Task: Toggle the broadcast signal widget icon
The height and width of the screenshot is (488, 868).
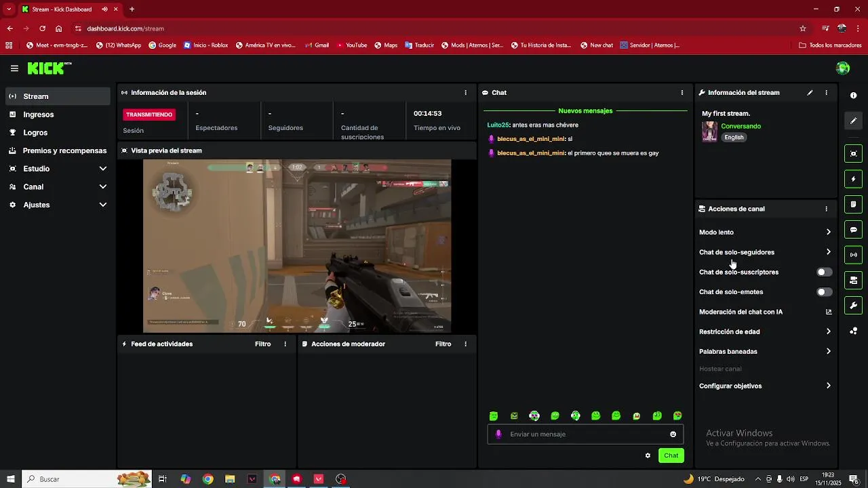Action: 853,255
